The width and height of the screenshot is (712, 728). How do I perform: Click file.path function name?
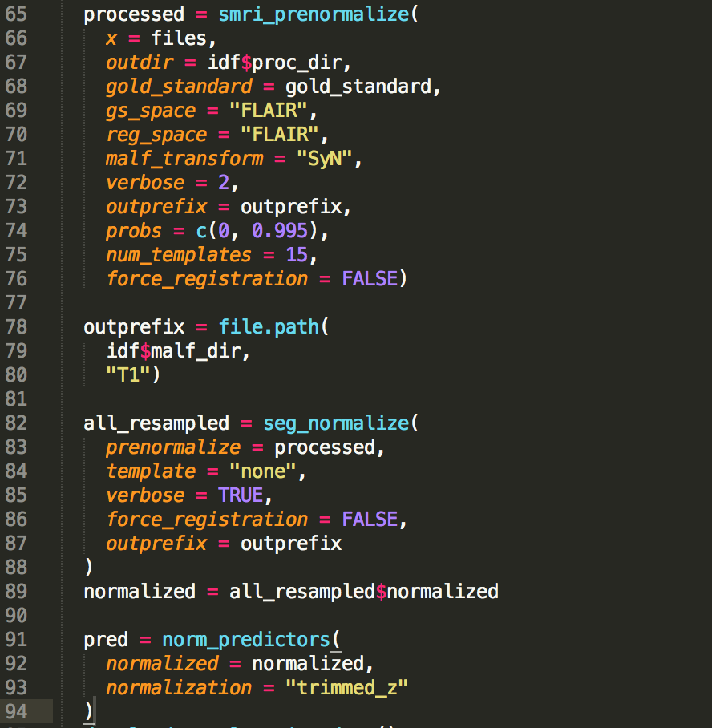tap(269, 327)
